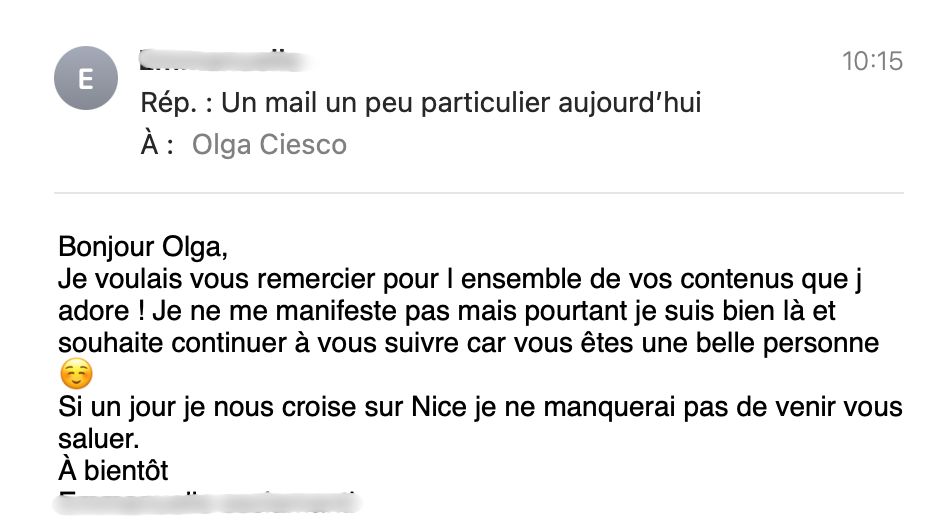Viewport: 948px width, 532px height.
Task: Click the "À bientôt" closing line
Action: pyautogui.click(x=113, y=469)
